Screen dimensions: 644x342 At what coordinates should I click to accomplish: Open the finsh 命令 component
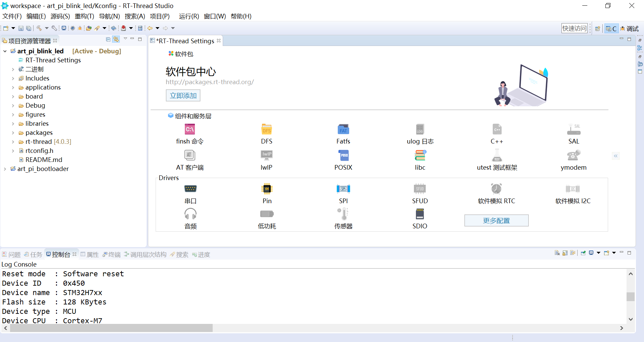(x=190, y=129)
